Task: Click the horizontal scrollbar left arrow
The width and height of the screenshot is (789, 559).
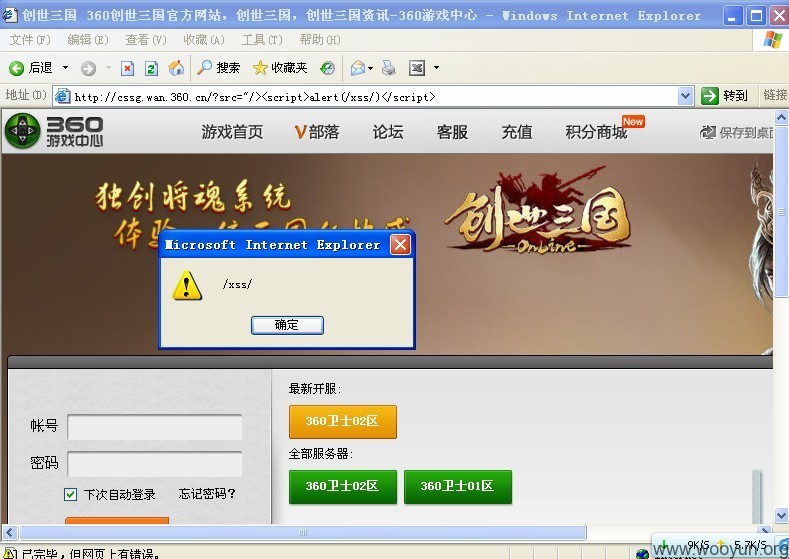Action: click(x=9, y=532)
